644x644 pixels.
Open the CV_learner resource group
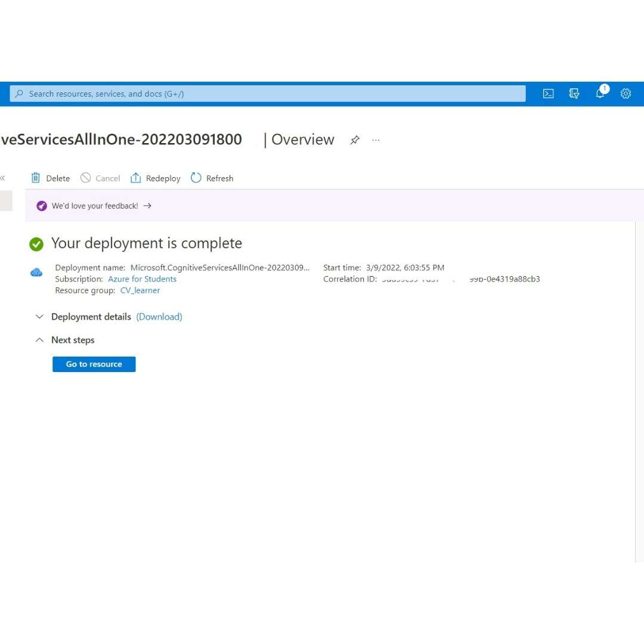(140, 290)
